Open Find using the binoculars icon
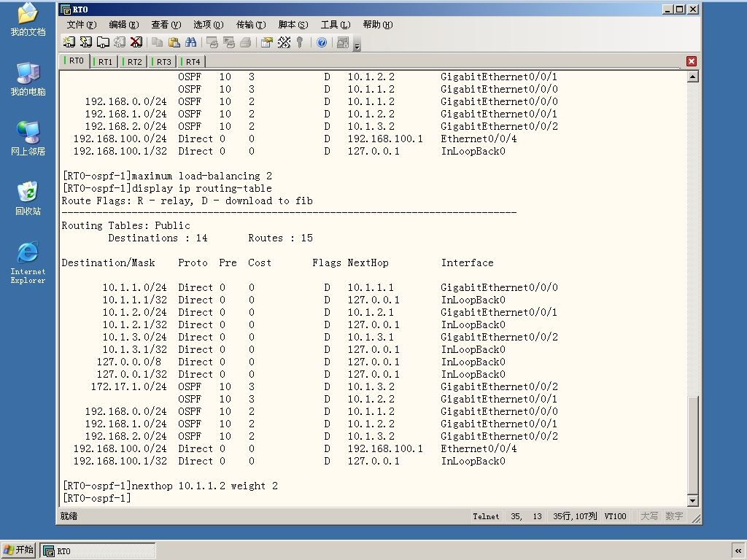The width and height of the screenshot is (747, 560). 190,42
